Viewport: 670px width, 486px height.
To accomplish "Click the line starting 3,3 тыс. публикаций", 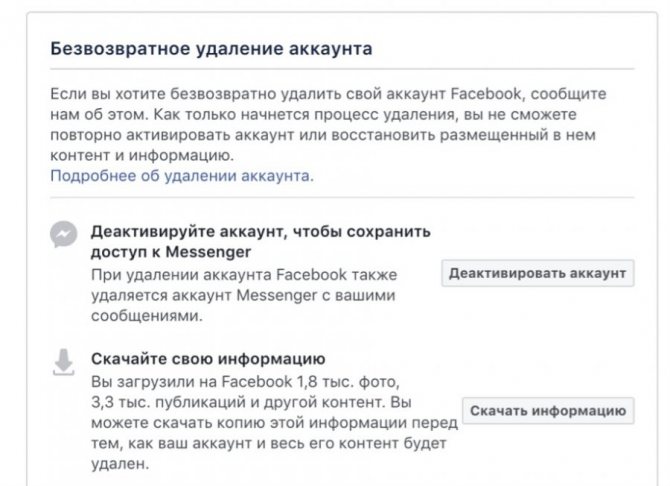I will [x=251, y=402].
